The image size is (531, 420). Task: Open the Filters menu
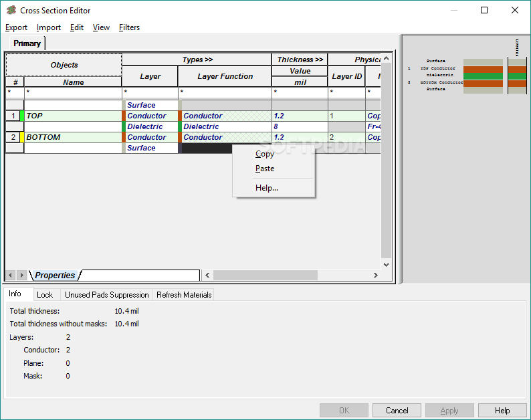click(129, 27)
